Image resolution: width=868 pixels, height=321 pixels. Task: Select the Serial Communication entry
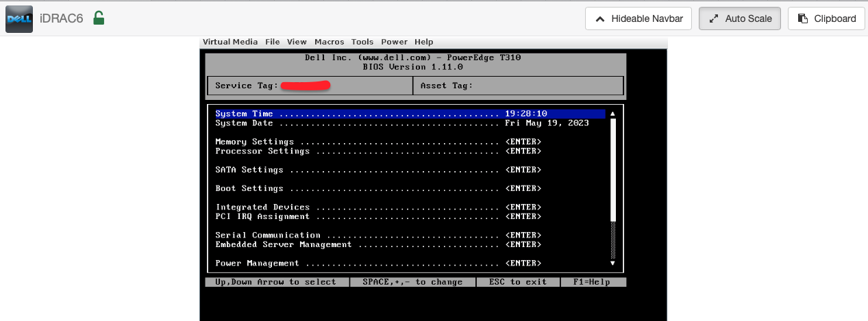[x=378, y=235]
